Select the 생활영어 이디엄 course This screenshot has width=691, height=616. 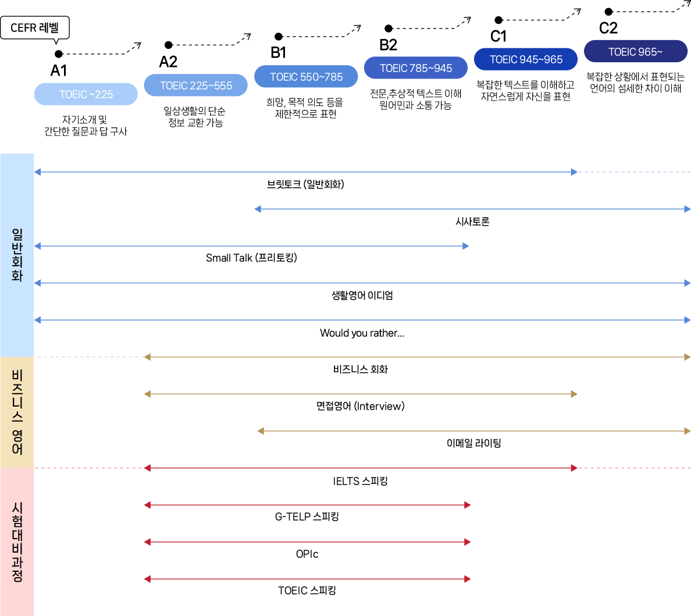[x=362, y=295]
